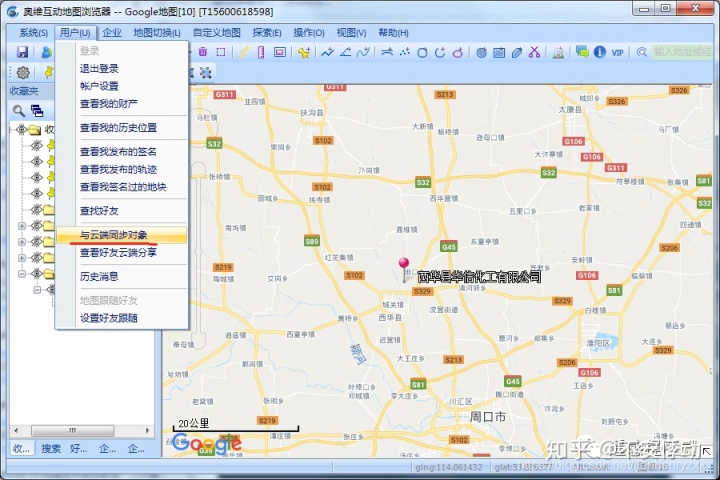Click the 西华县华信化工有限公司 map label

[x=479, y=276]
